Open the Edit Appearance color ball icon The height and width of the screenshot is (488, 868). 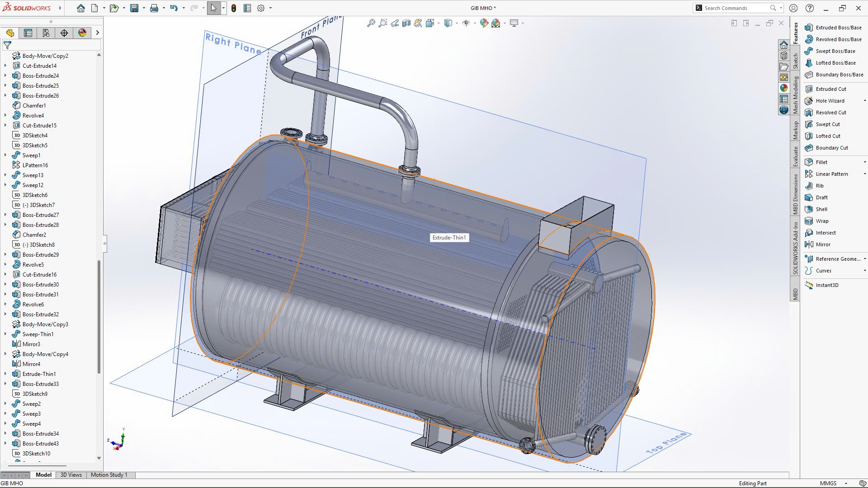pyautogui.click(x=484, y=23)
